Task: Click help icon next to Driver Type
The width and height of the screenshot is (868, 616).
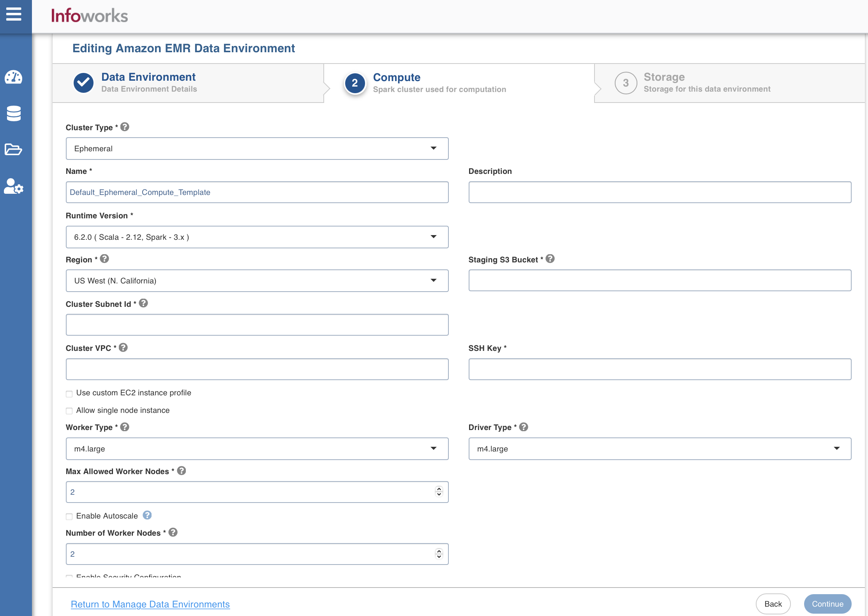Action: click(x=524, y=427)
